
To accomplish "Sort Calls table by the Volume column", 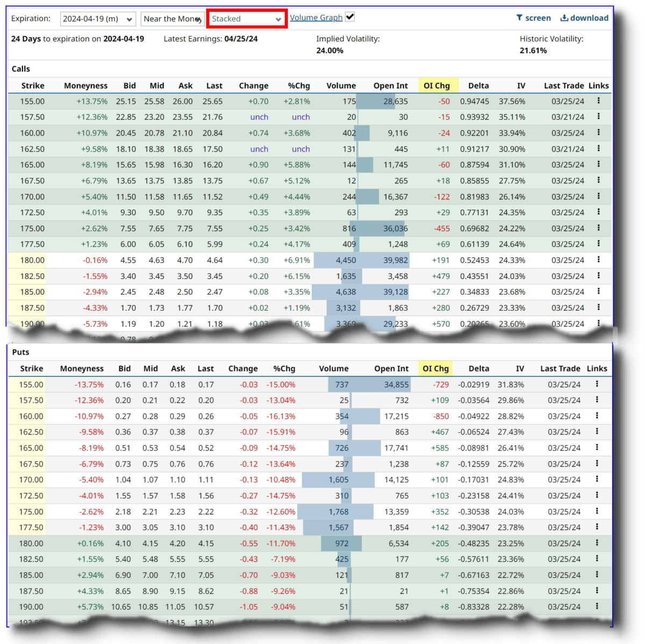I will click(x=341, y=85).
